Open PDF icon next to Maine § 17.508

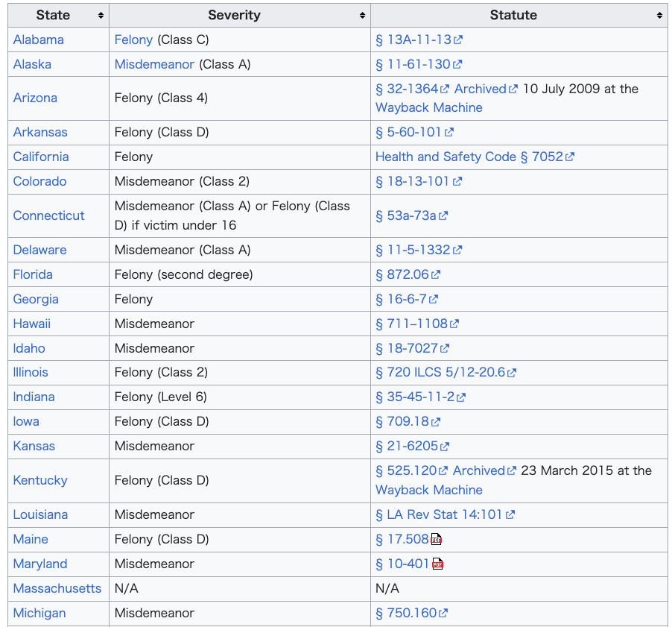(437, 540)
